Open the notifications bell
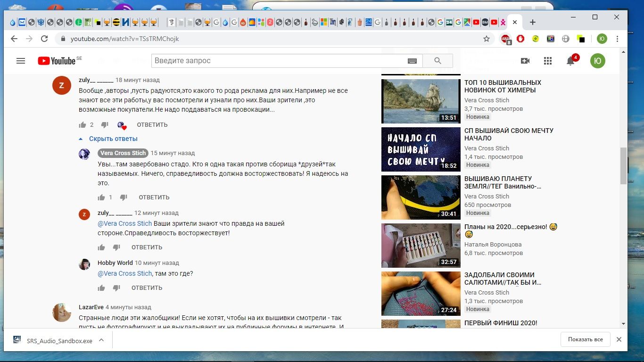644x362 pixels. pyautogui.click(x=570, y=61)
